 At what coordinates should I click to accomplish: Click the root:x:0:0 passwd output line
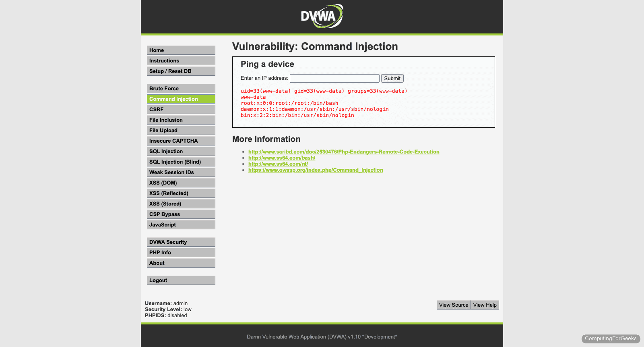pos(289,103)
